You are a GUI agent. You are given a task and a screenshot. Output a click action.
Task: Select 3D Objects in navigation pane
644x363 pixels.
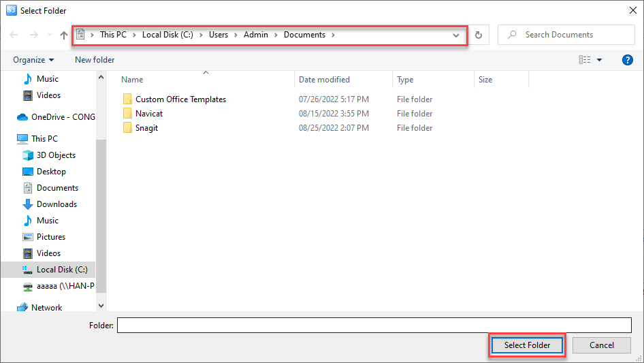pyautogui.click(x=56, y=155)
